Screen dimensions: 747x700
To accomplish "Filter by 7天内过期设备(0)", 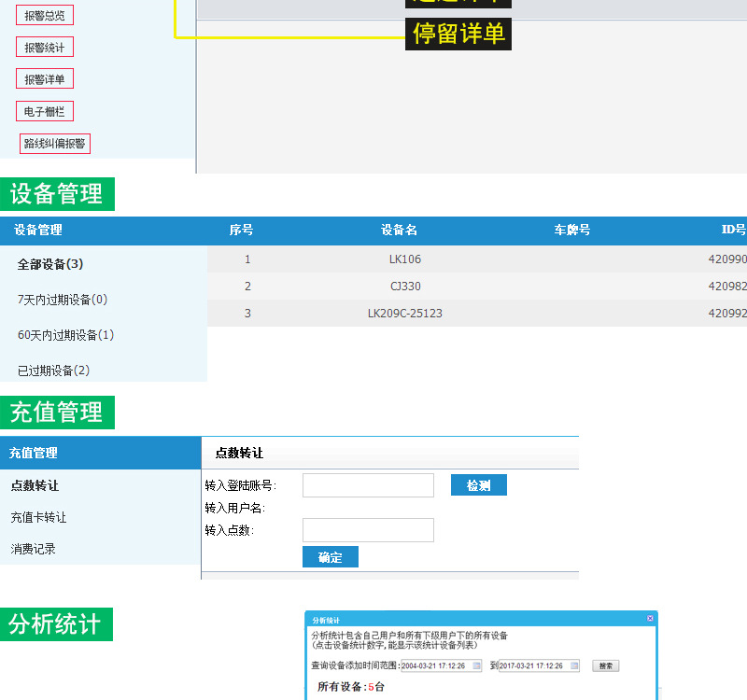I will (x=63, y=300).
